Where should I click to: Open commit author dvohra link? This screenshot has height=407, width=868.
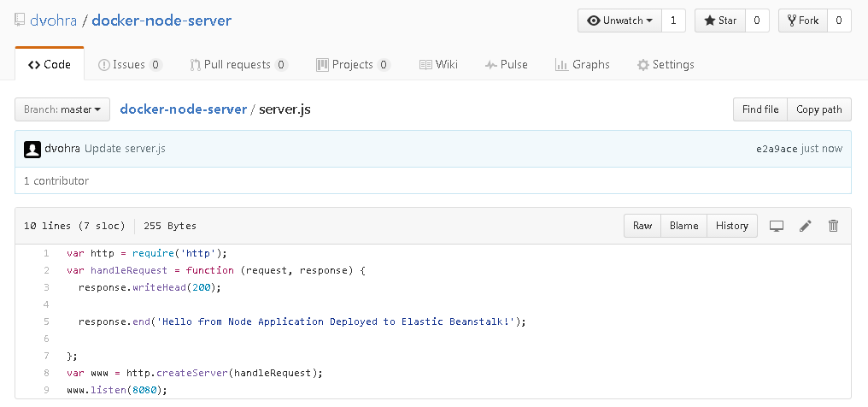click(62, 149)
